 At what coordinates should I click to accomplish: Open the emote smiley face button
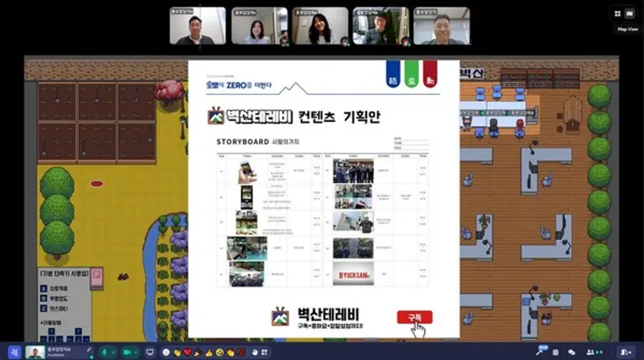click(166, 352)
